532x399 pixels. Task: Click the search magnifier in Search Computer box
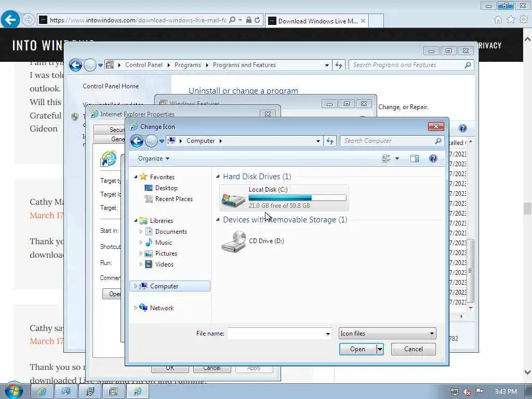[438, 140]
